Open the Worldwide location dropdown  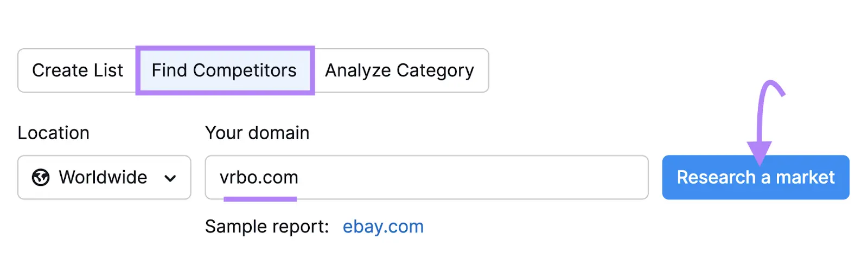click(x=104, y=177)
